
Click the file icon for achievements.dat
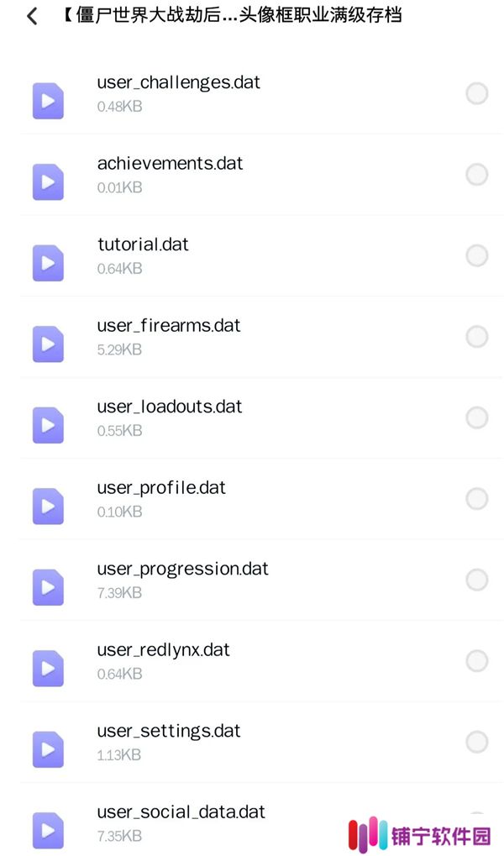pos(48,181)
